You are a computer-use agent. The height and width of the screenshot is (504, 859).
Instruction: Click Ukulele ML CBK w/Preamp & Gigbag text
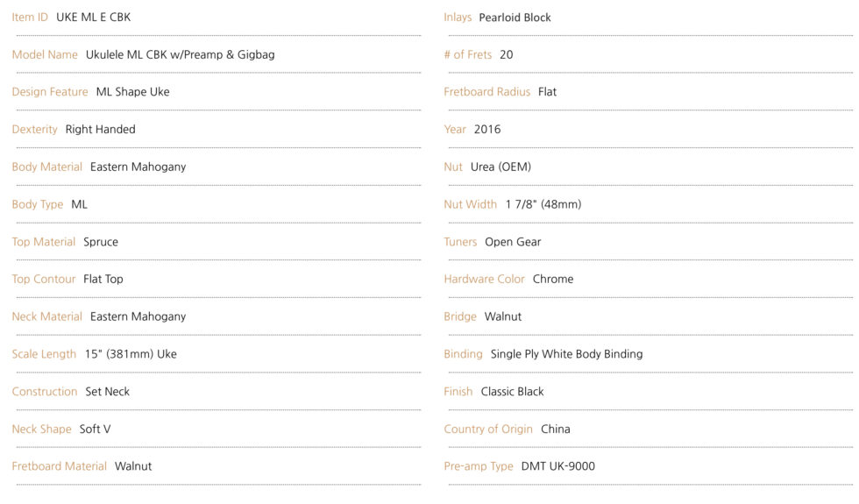pos(181,54)
